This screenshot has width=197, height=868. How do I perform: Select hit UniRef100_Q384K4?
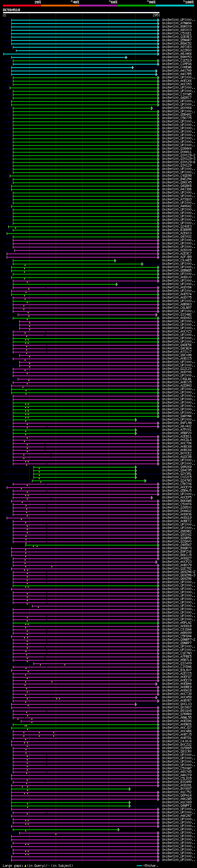pos(177,149)
